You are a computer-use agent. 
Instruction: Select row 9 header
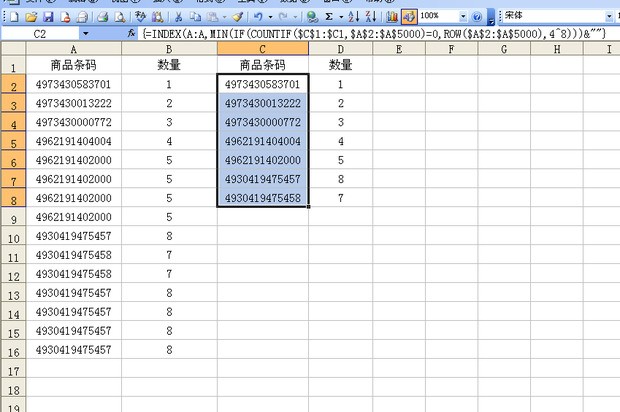[x=13, y=217]
